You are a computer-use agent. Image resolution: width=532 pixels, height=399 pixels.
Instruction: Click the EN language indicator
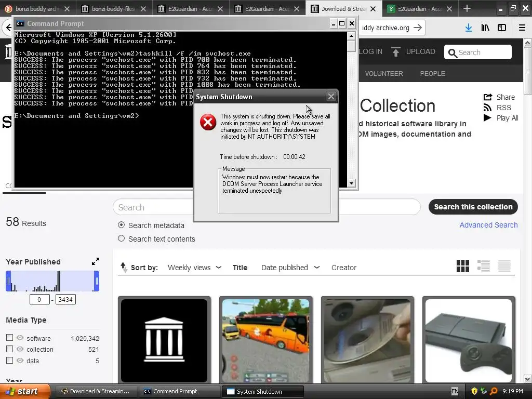pos(455,391)
